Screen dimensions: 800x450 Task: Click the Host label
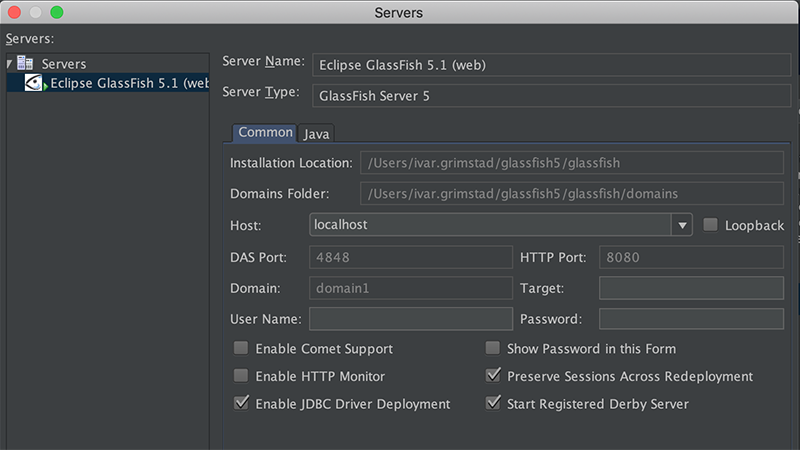tap(245, 226)
